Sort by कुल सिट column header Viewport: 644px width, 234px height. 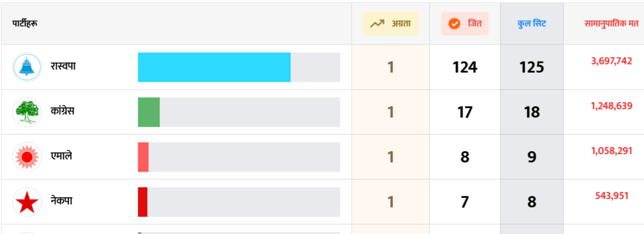(532, 24)
